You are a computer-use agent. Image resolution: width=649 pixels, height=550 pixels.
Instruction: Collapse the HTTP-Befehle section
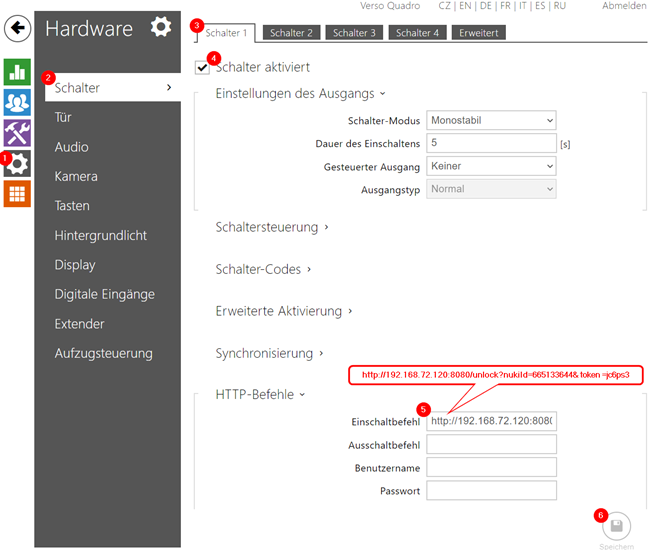(259, 395)
